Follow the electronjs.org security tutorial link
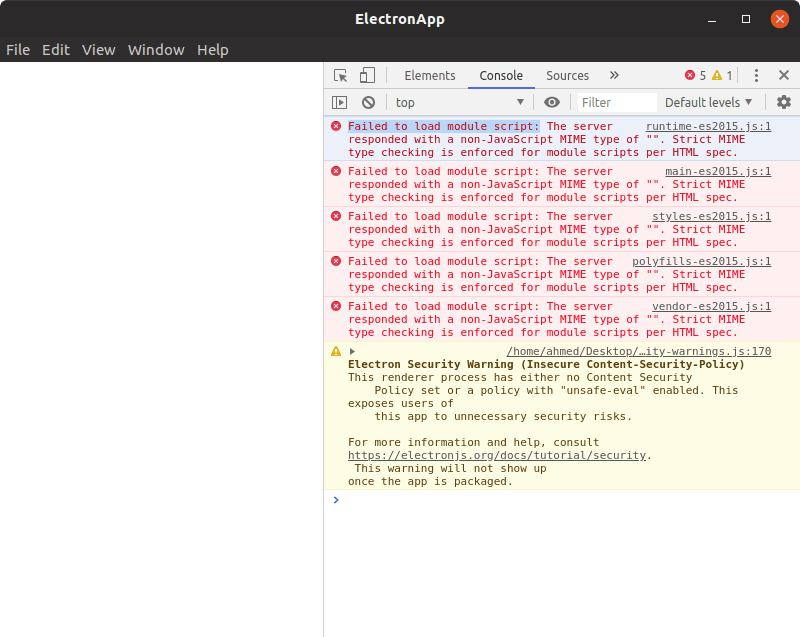This screenshot has height=637, width=800. pos(497,455)
